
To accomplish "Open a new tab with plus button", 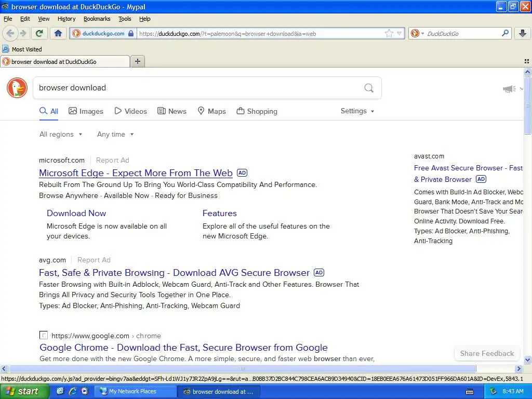I will [x=137, y=61].
